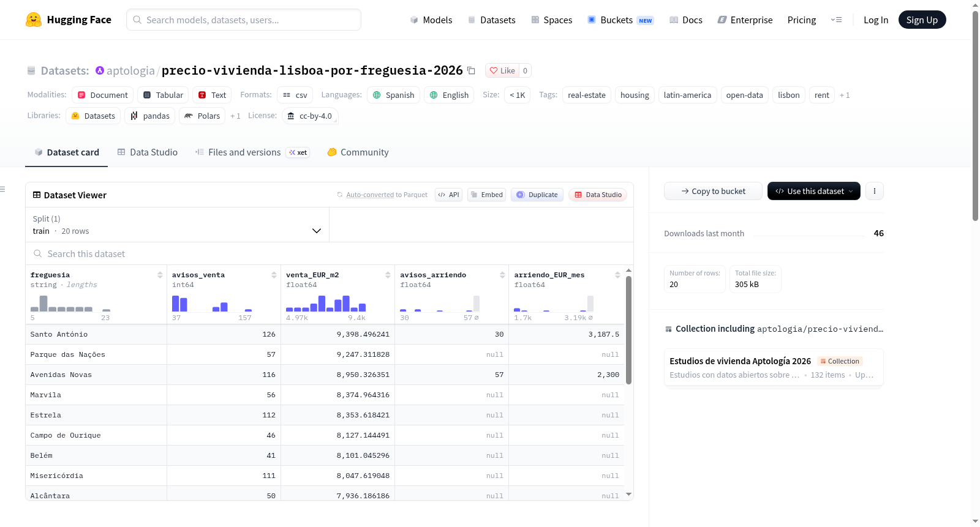This screenshot has width=980, height=527.
Task: Expand the +1 more tags
Action: coord(845,95)
